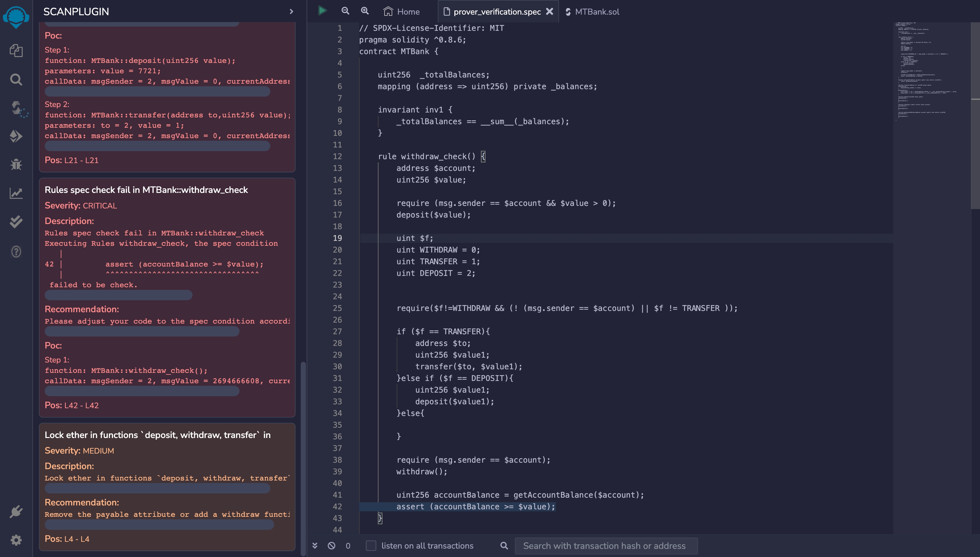Click the 'rule withdraw_check()' code line

[x=432, y=157]
